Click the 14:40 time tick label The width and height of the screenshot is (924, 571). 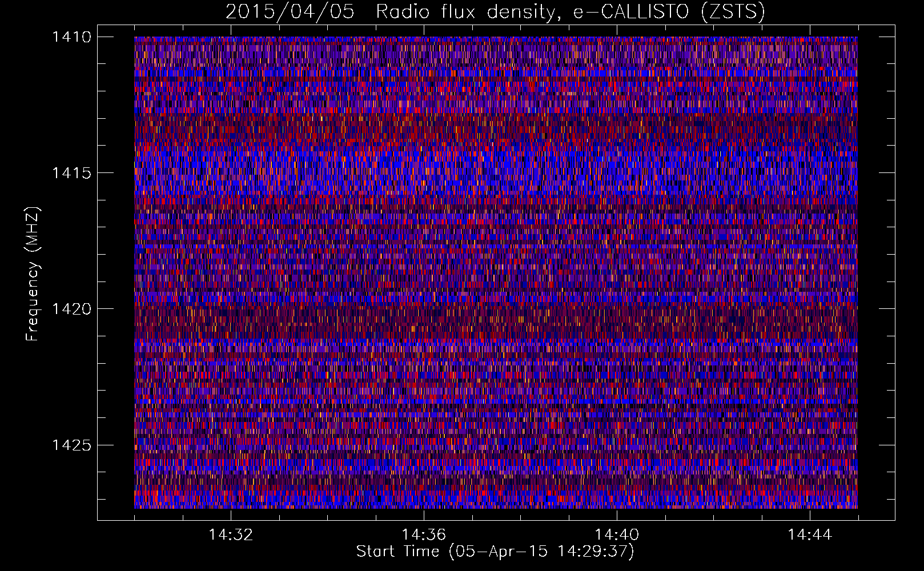coord(617,535)
